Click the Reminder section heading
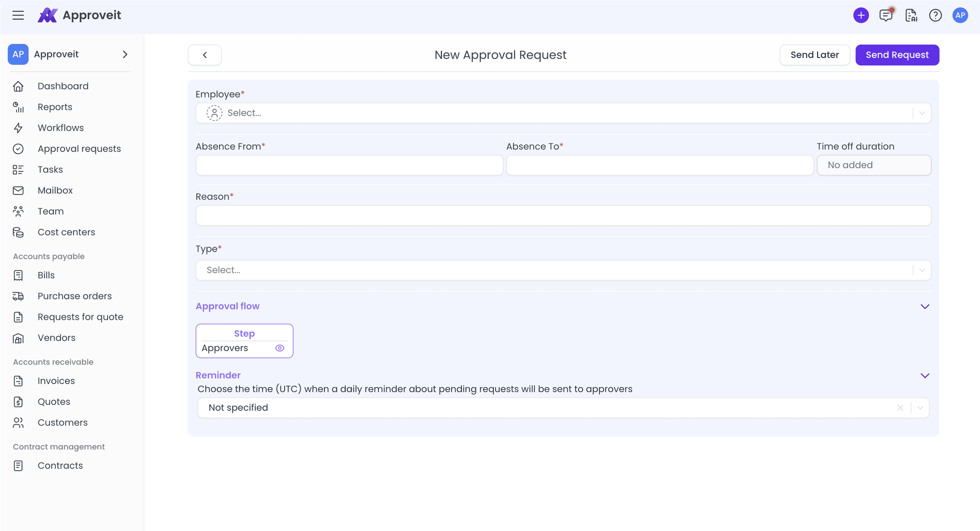Image resolution: width=980 pixels, height=531 pixels. 218,376
